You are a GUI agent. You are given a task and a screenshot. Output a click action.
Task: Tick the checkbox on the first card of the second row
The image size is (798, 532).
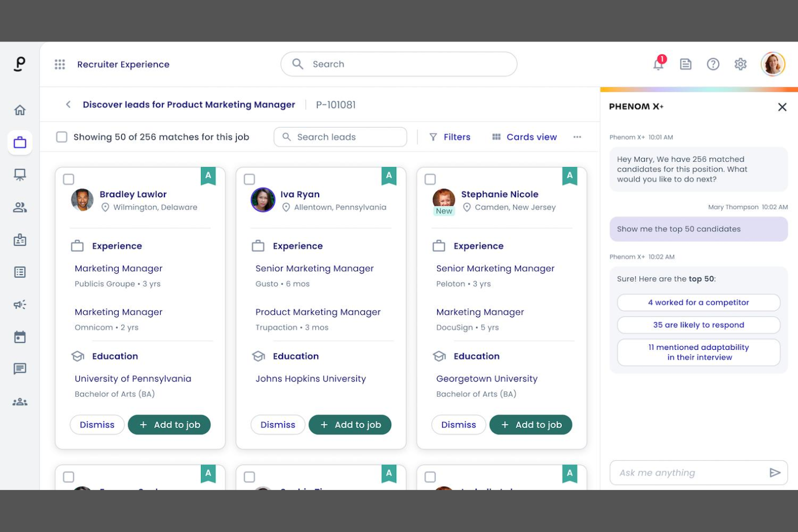[x=68, y=477]
